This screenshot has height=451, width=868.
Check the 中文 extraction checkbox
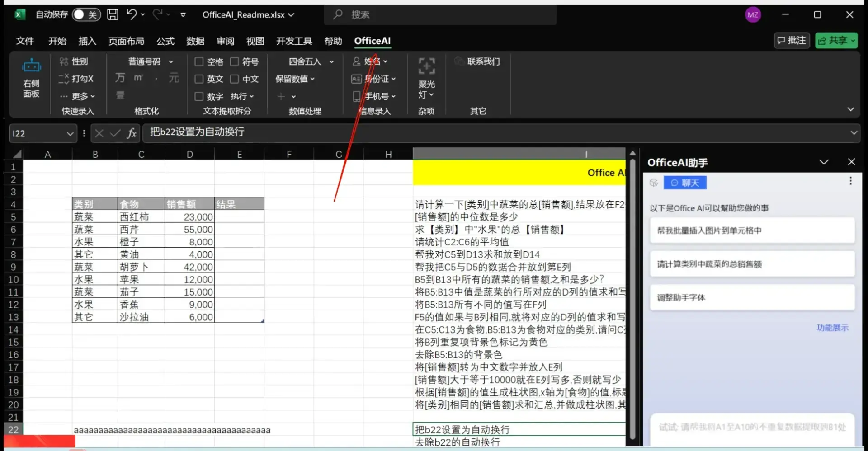235,79
